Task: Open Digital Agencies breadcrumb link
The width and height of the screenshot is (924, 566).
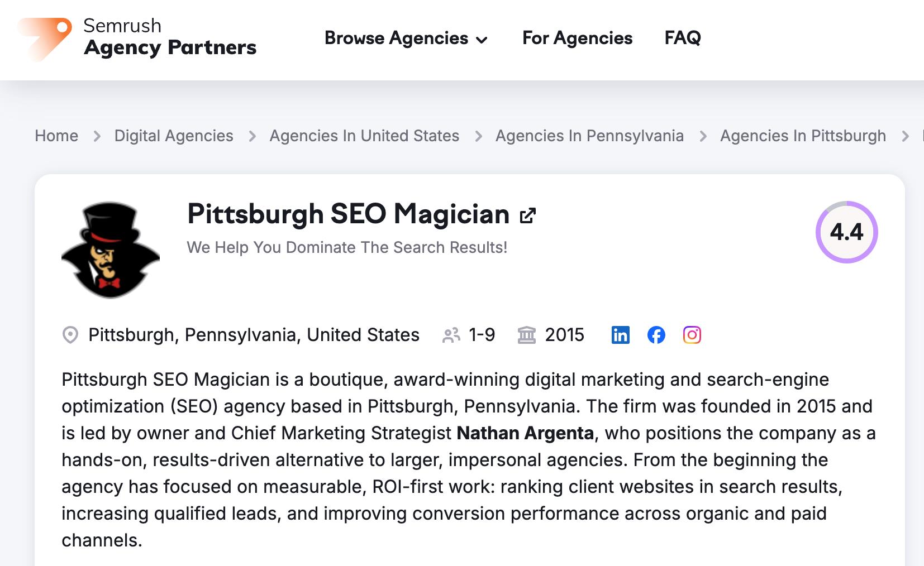Action: (174, 136)
